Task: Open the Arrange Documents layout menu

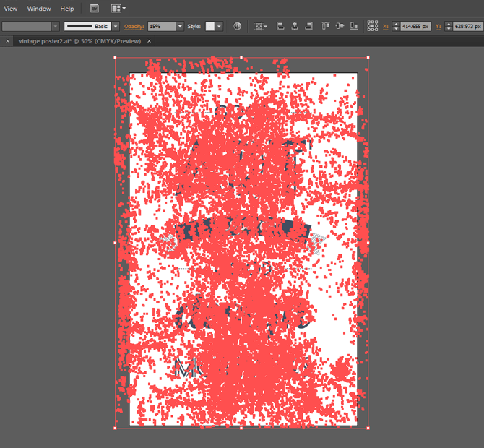Action: pos(118,9)
